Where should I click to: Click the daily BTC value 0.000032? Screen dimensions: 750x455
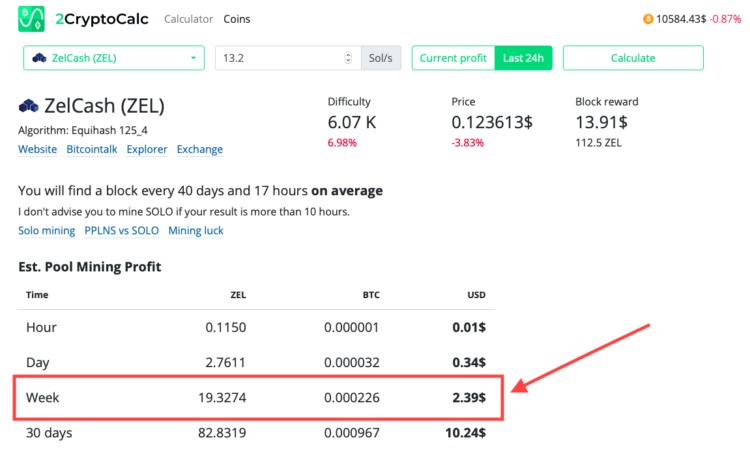(352, 363)
